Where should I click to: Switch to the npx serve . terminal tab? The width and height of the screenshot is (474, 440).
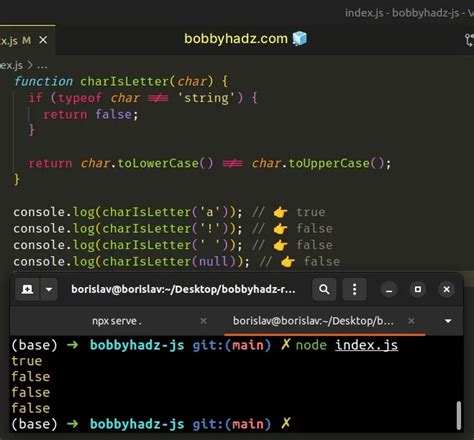click(x=117, y=321)
